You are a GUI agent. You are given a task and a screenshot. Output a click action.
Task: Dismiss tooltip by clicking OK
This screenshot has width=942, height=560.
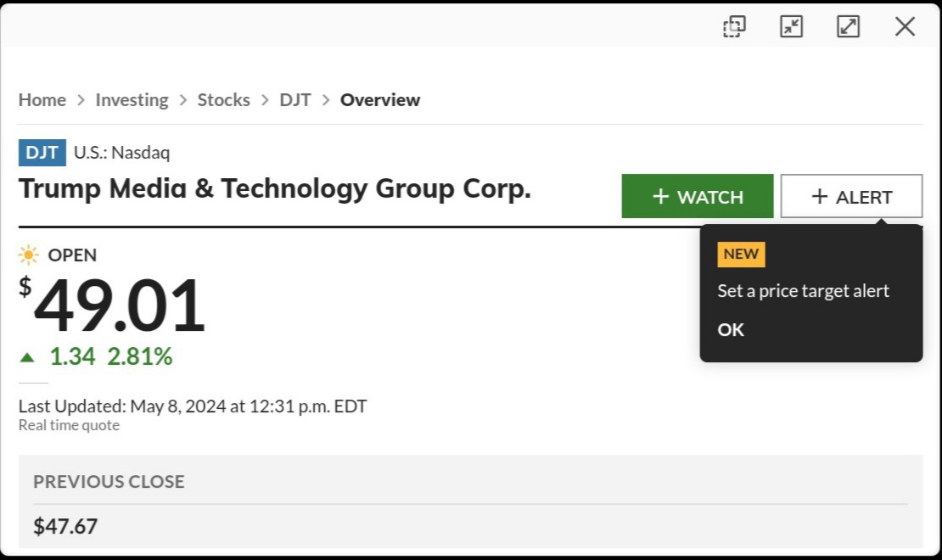click(x=731, y=330)
